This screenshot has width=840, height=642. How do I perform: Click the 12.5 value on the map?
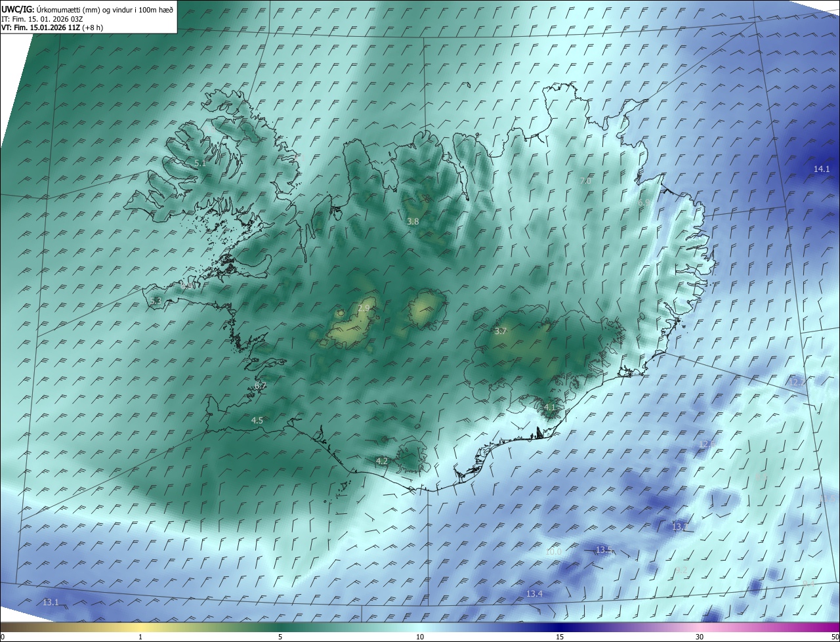tap(707, 444)
